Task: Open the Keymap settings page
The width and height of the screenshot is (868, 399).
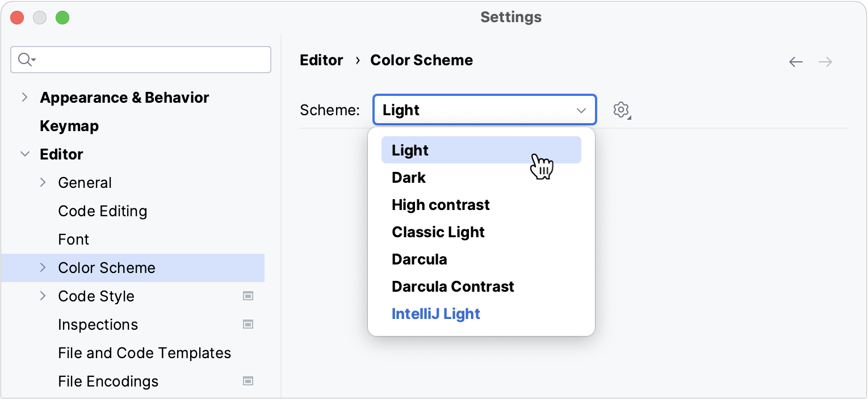Action: point(69,126)
